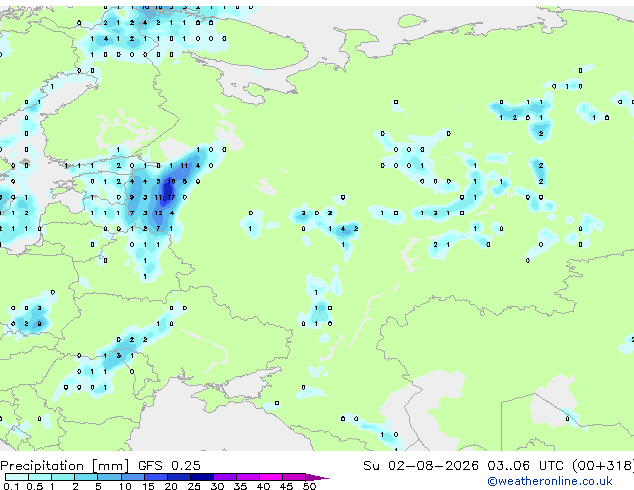Click the 1–2 mm legend color box
634x490 pixels.
point(63,477)
